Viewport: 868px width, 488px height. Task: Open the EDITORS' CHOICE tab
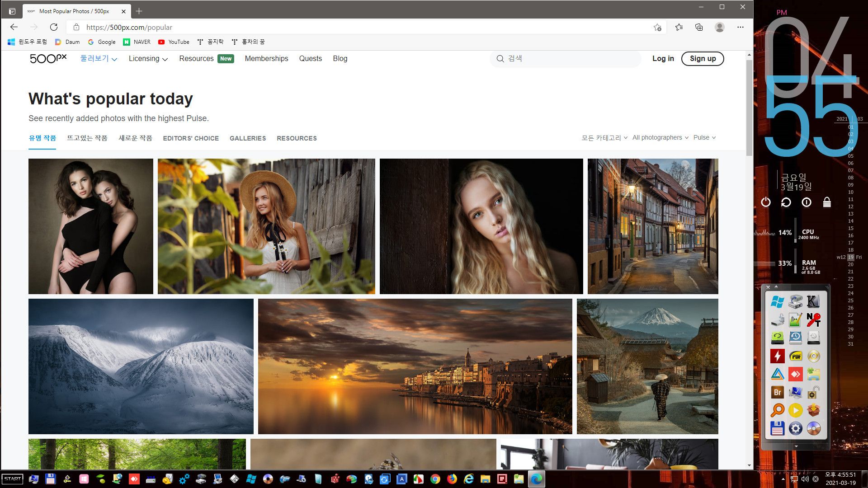pos(191,138)
